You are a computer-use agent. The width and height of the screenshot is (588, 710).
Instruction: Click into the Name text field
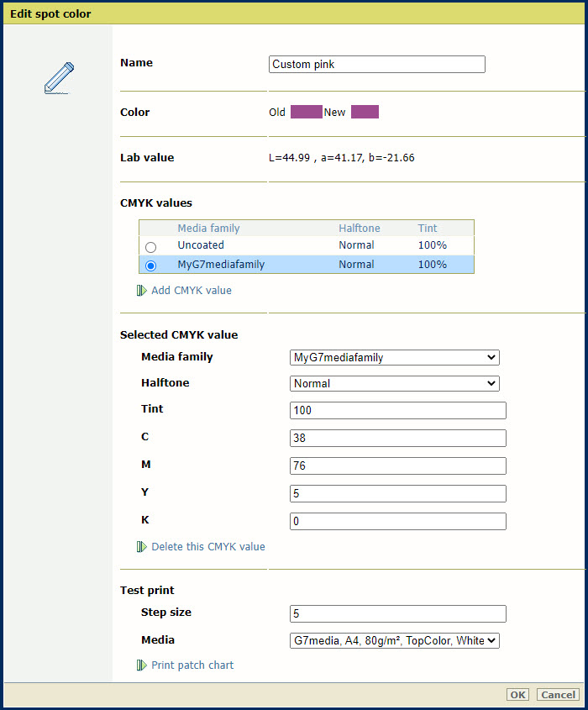(x=376, y=65)
